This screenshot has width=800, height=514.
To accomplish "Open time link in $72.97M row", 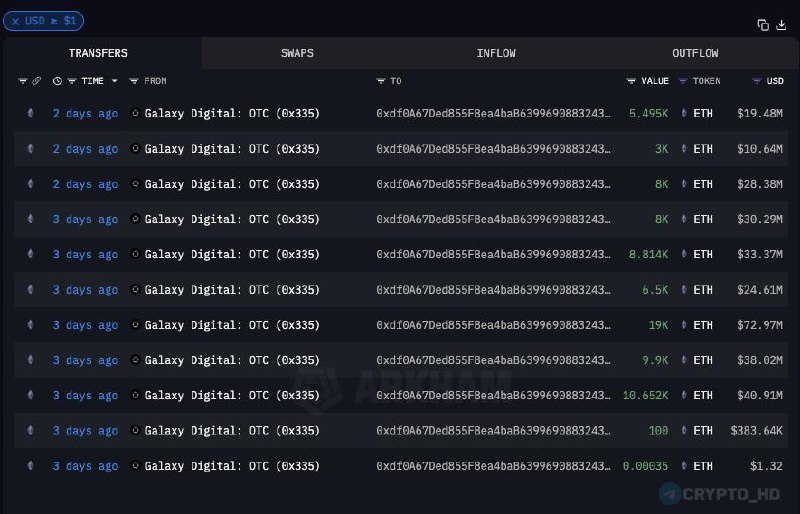I will [85, 325].
